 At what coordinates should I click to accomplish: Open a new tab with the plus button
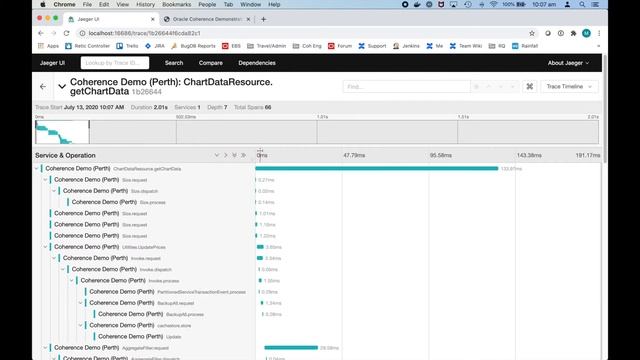pyautogui.click(x=263, y=19)
